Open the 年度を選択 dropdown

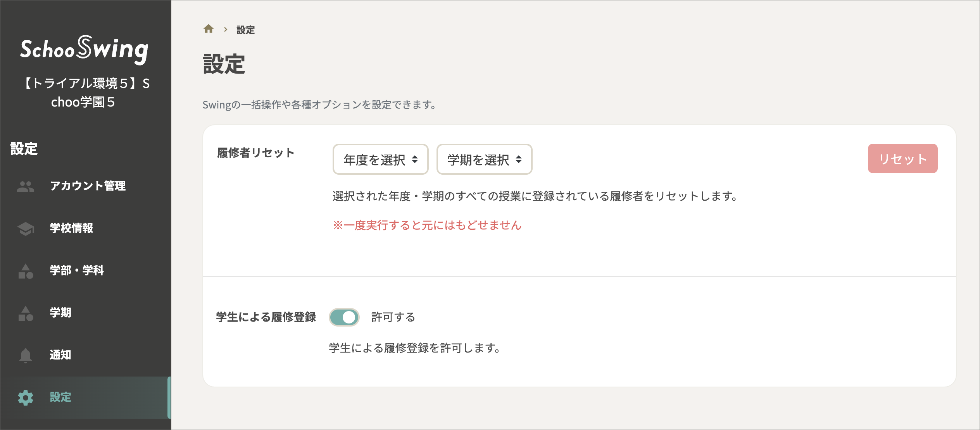click(380, 159)
